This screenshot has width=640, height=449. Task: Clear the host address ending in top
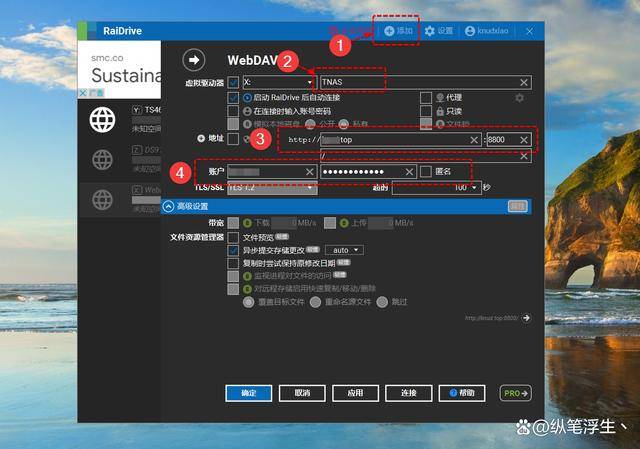(474, 140)
